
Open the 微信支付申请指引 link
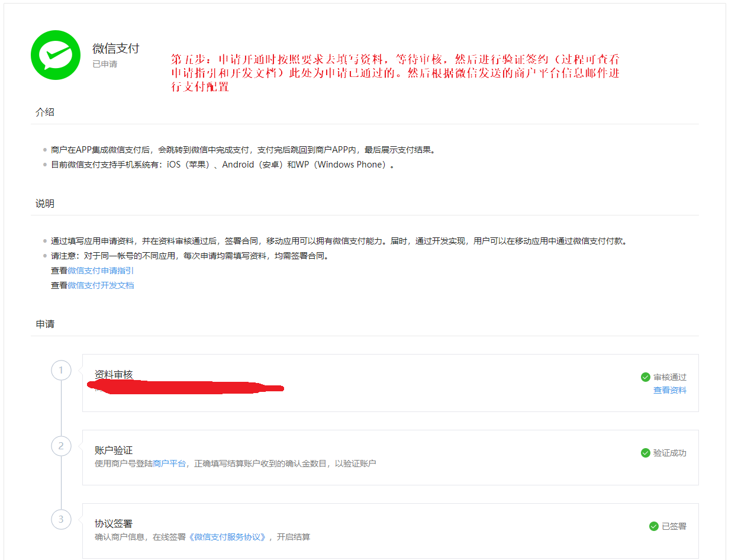[101, 271]
